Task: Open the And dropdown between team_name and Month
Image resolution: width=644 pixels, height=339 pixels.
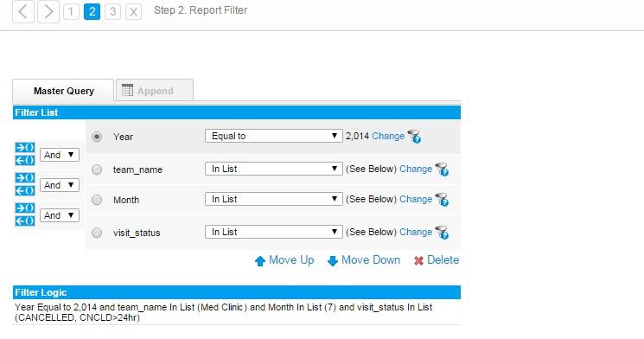Action: coord(60,185)
